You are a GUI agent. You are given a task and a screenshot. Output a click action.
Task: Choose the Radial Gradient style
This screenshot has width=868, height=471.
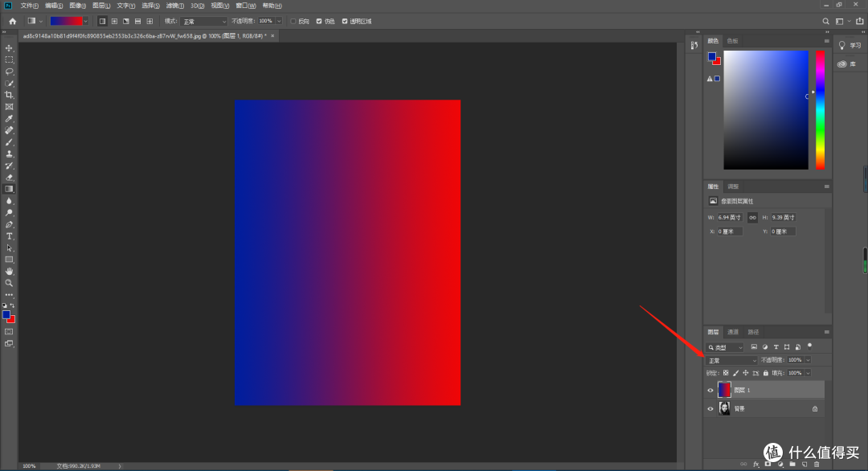coord(114,21)
